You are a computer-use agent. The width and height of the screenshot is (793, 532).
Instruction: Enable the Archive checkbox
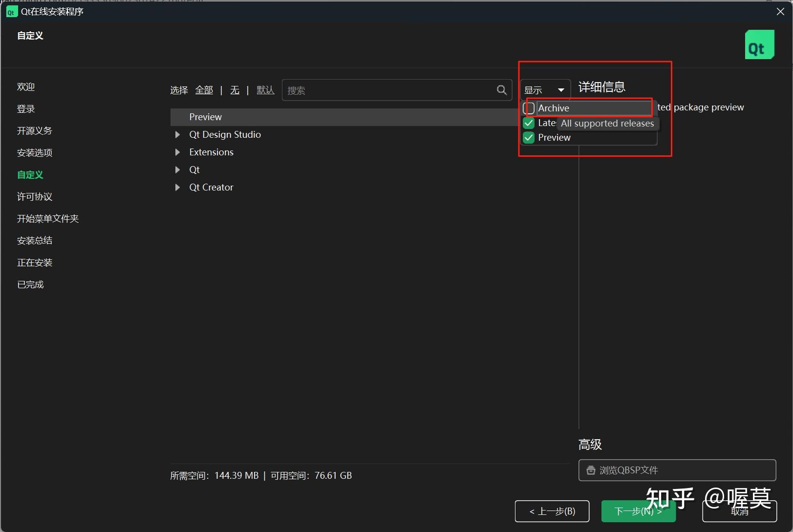[529, 108]
